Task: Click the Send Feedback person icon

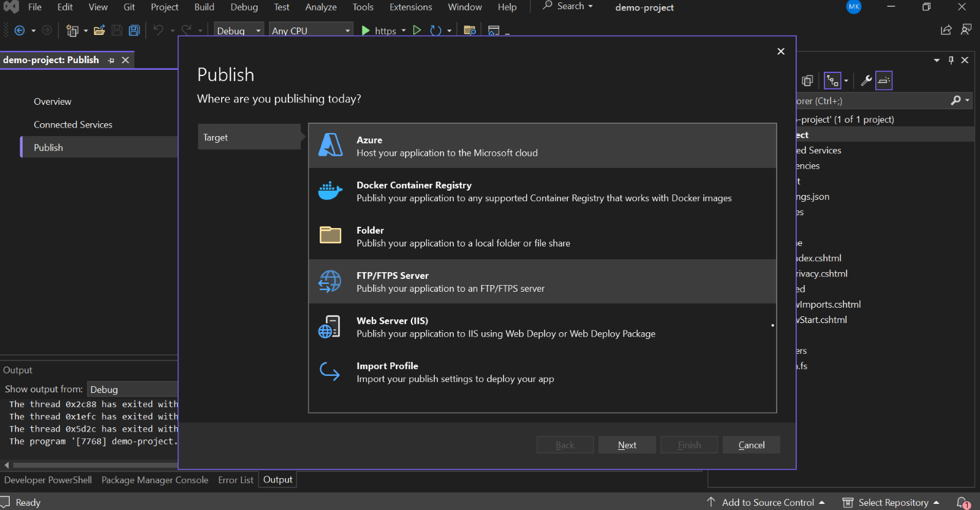Action: point(966,29)
